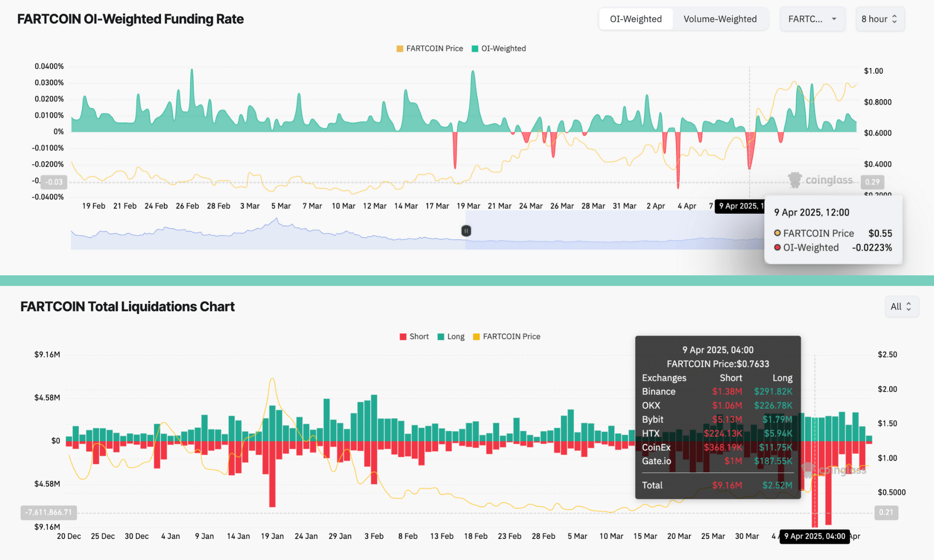This screenshot has height=560, width=934.
Task: Click the FARTCOIN OI-Weighted Funding Rate heading
Action: (x=130, y=19)
